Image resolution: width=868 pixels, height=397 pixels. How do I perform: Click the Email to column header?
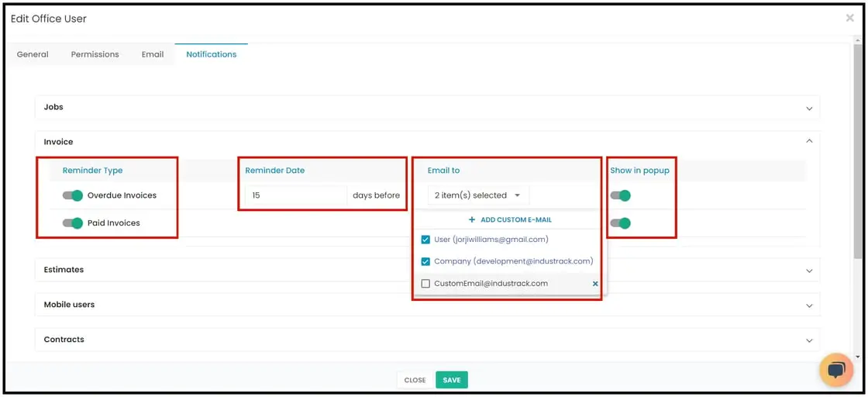point(443,171)
